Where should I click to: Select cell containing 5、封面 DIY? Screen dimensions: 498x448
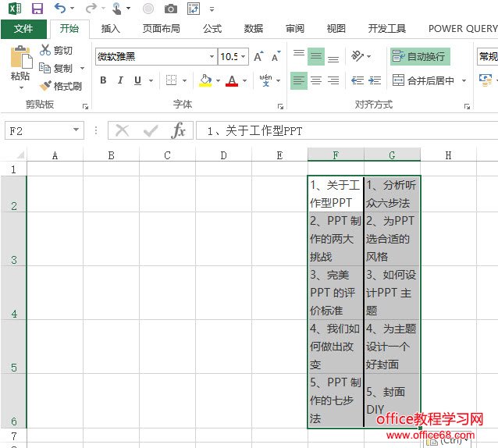(x=391, y=400)
